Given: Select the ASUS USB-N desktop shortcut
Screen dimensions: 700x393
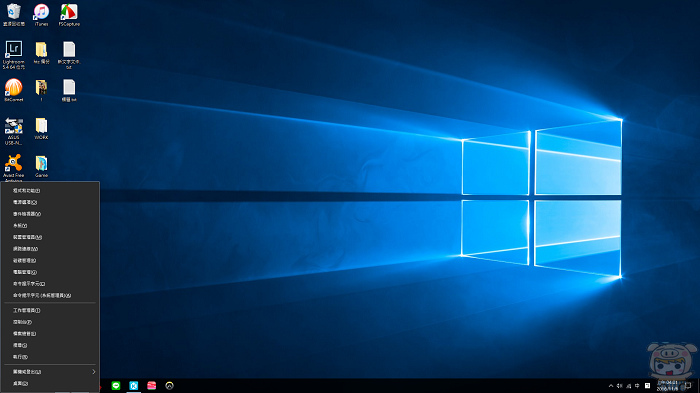Looking at the screenshot, I should [14, 131].
